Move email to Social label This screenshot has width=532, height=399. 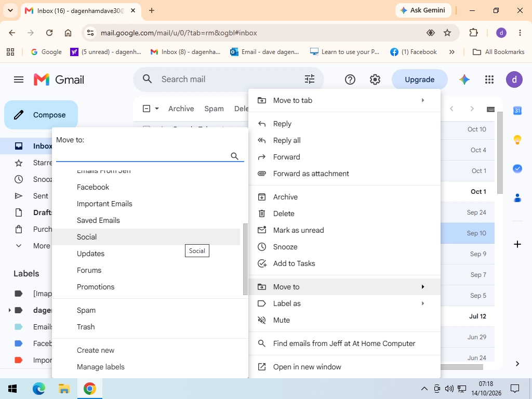tap(146, 237)
